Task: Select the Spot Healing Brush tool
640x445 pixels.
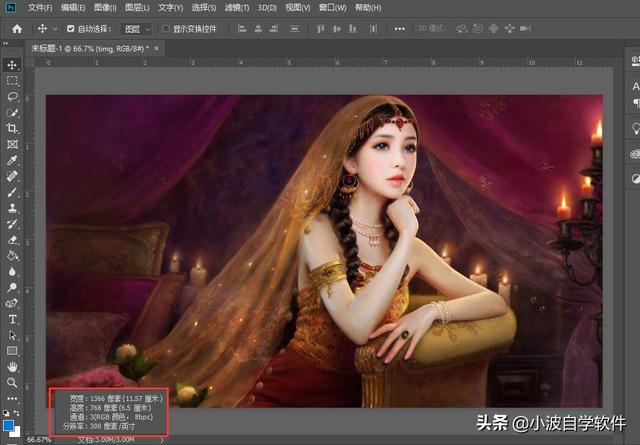Action: click(x=12, y=176)
